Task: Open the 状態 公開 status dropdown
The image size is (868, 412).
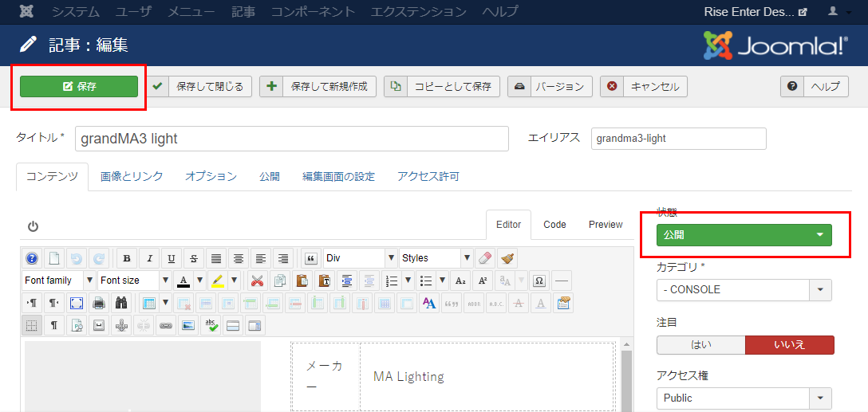Action: pyautogui.click(x=744, y=235)
